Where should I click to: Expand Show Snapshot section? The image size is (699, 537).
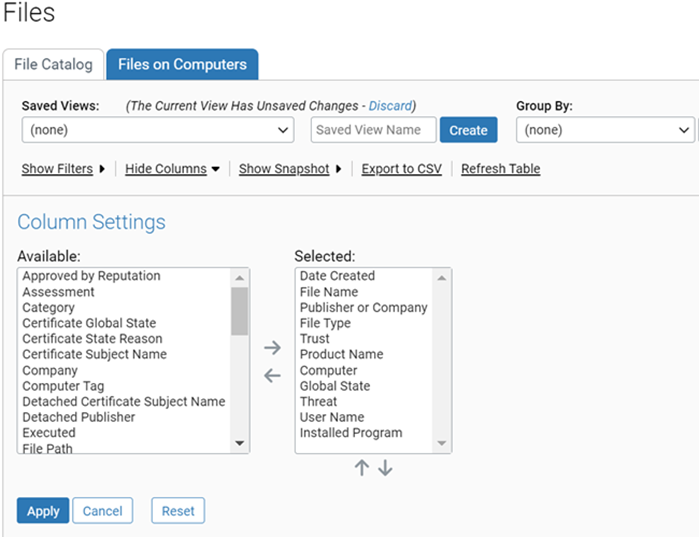coord(289,169)
